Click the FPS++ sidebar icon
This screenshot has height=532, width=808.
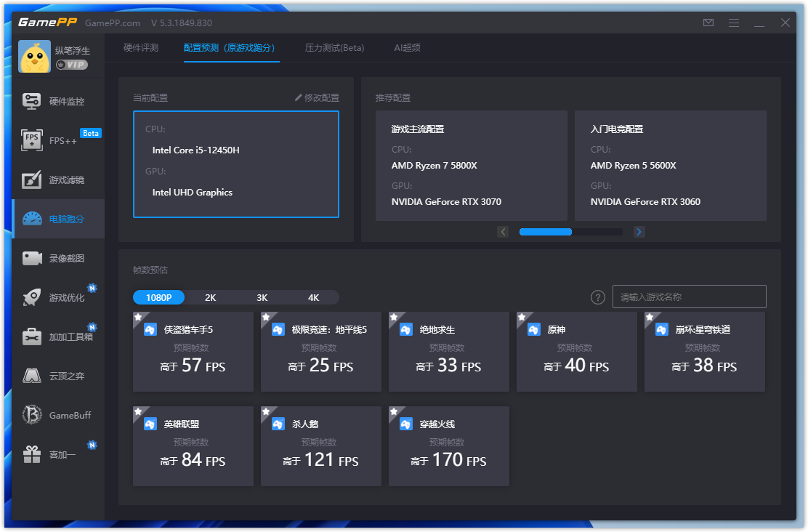click(x=31, y=140)
